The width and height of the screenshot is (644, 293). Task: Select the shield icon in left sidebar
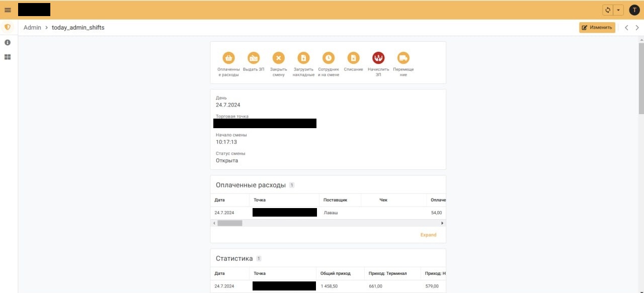8,27
